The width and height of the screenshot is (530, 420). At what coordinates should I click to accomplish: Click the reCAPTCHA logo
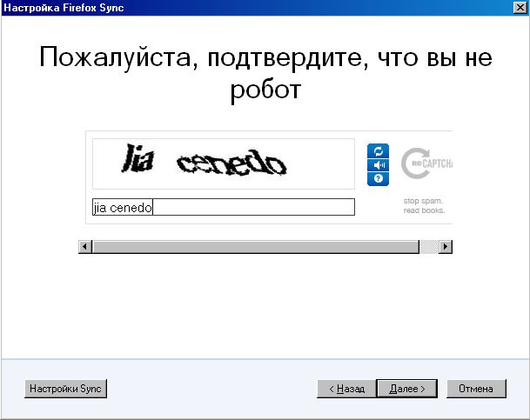[x=426, y=163]
